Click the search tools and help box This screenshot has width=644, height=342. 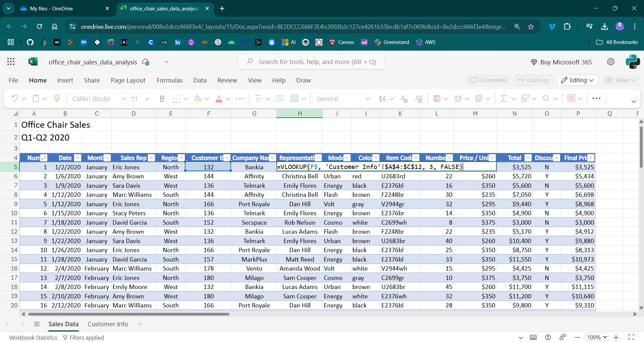(311, 62)
